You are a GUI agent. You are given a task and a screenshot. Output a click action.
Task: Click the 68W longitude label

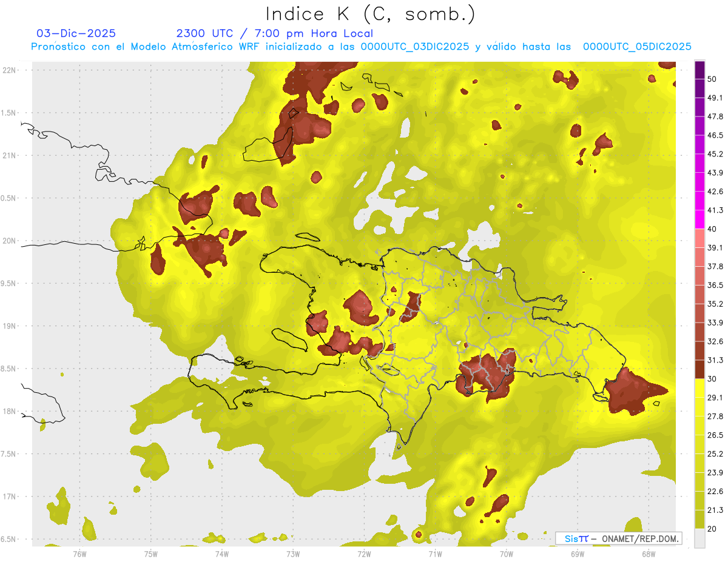click(649, 554)
